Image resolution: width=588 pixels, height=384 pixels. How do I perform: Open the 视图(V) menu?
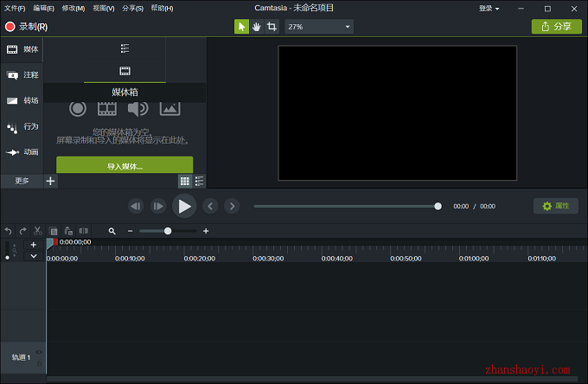[x=104, y=9]
